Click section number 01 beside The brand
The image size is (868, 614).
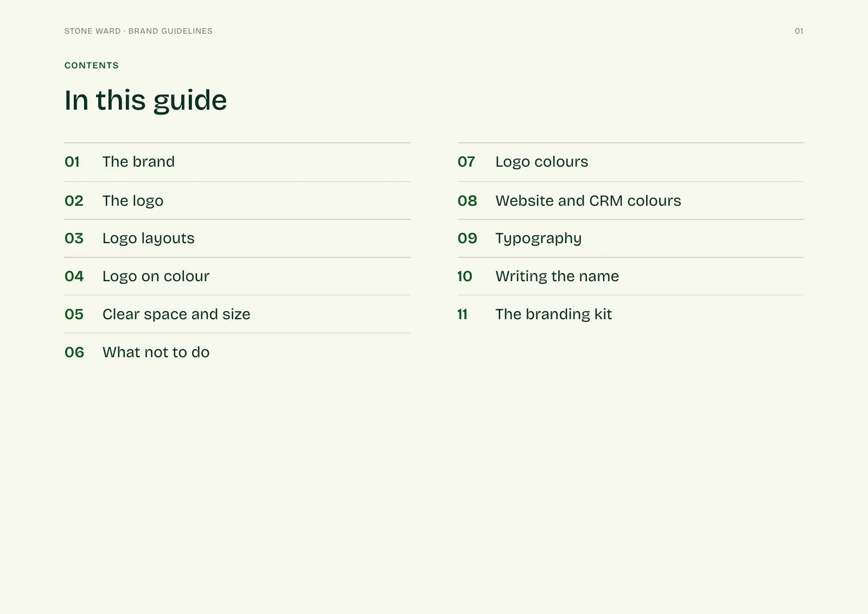tap(72, 162)
